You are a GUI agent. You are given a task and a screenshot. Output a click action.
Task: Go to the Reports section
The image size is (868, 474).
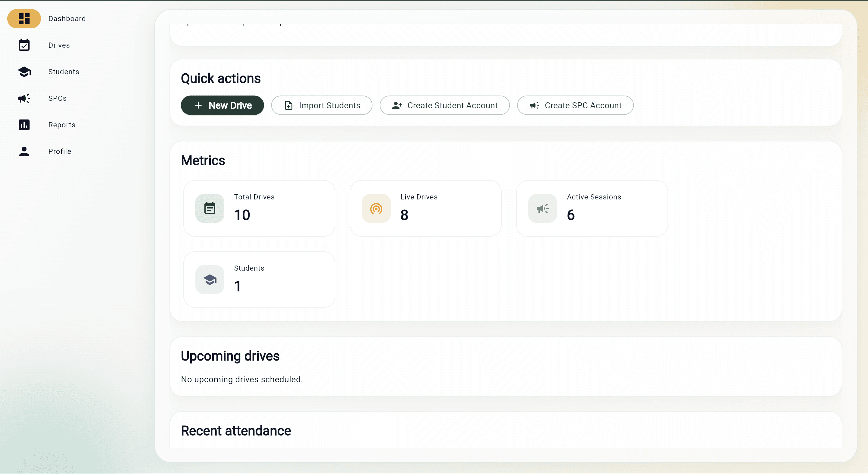pyautogui.click(x=62, y=125)
